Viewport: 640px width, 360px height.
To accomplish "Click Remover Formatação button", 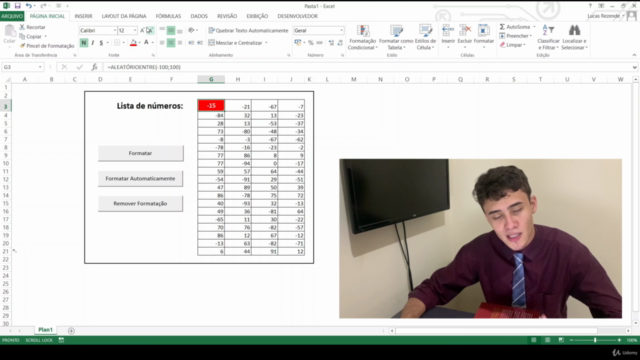I will (140, 203).
